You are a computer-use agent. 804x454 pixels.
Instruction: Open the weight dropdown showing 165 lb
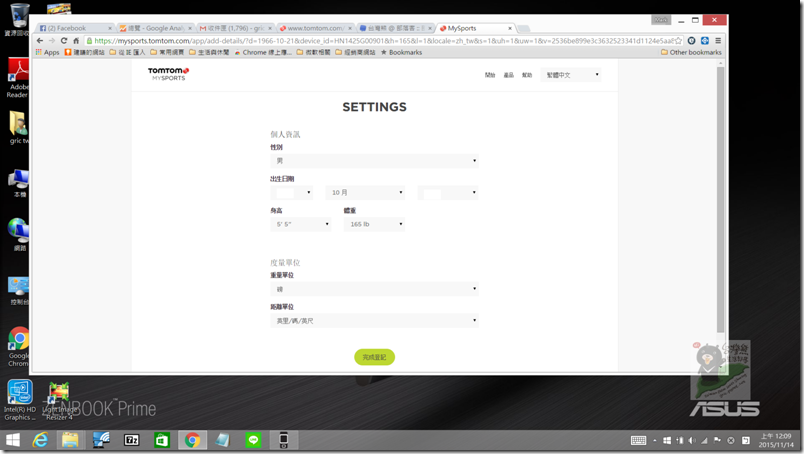[x=374, y=224]
